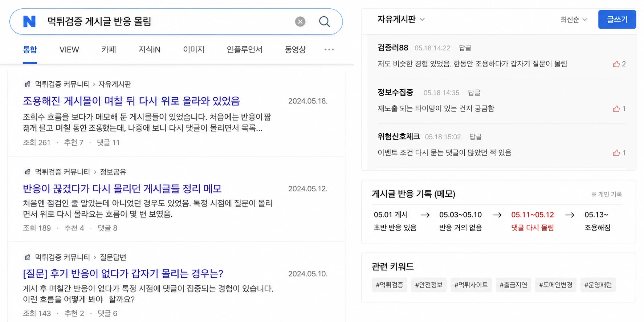The width and height of the screenshot is (644, 322).
Task: Click username 위험신호체크
Action: [x=399, y=136]
